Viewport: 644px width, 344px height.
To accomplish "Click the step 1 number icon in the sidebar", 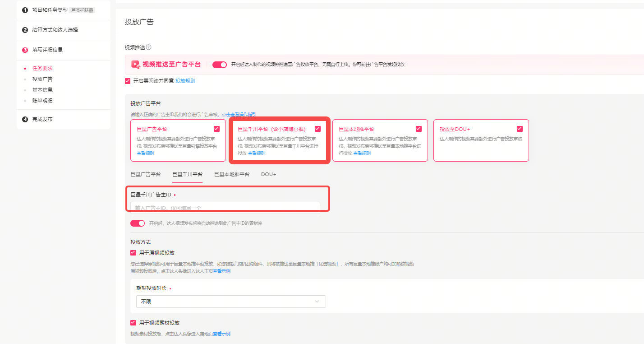I will pos(25,10).
